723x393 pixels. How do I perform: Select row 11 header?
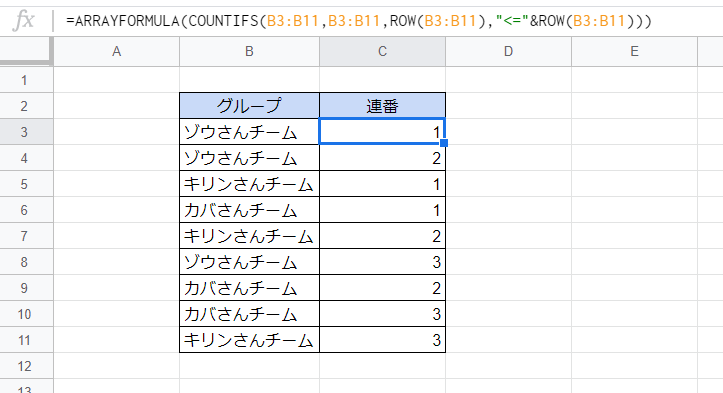point(27,340)
